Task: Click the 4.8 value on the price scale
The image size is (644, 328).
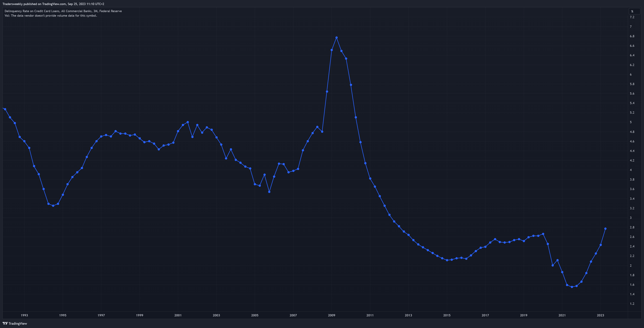Action: tap(632, 132)
